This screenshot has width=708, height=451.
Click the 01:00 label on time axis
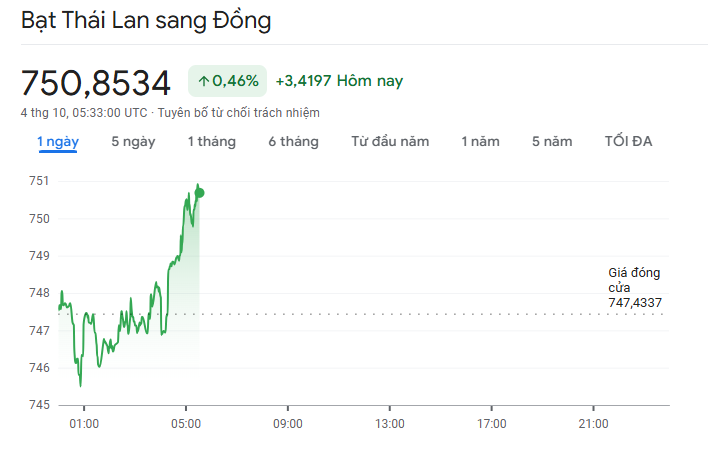pos(84,423)
